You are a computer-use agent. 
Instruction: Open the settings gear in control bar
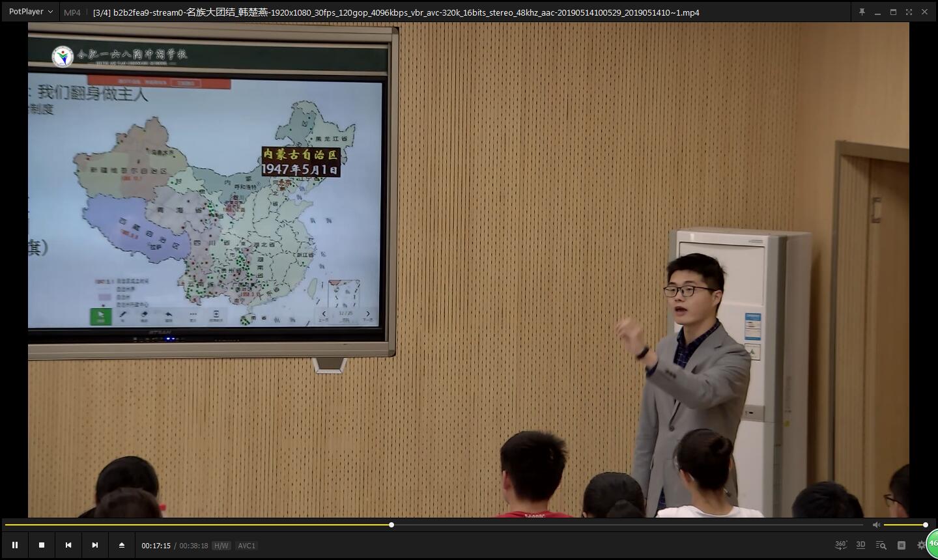[921, 545]
